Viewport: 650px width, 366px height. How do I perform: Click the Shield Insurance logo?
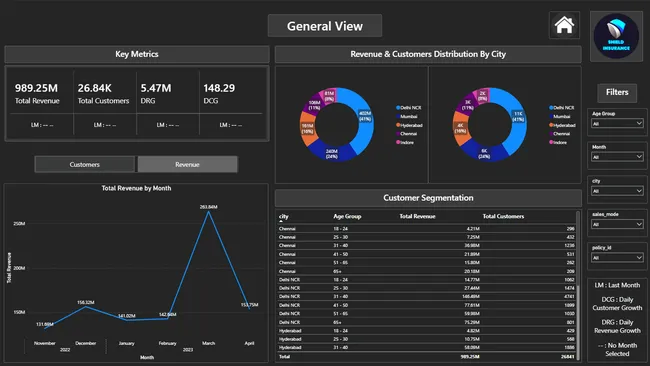[616, 36]
